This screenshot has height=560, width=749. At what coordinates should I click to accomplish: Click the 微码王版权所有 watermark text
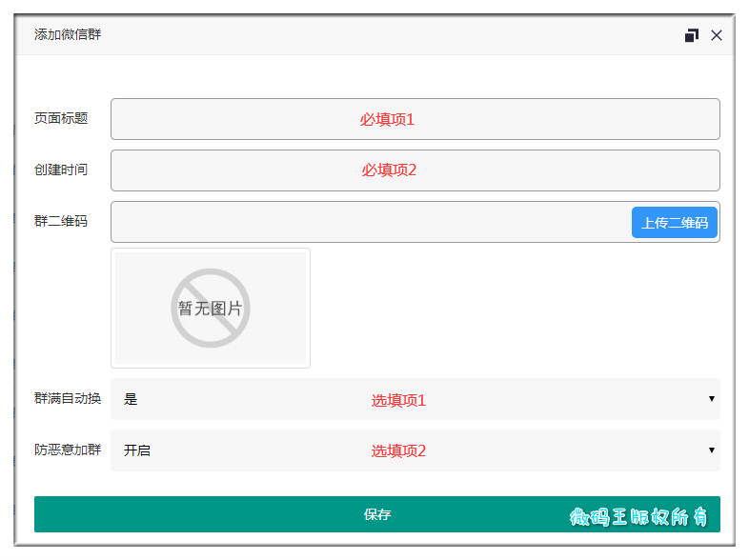tap(638, 516)
